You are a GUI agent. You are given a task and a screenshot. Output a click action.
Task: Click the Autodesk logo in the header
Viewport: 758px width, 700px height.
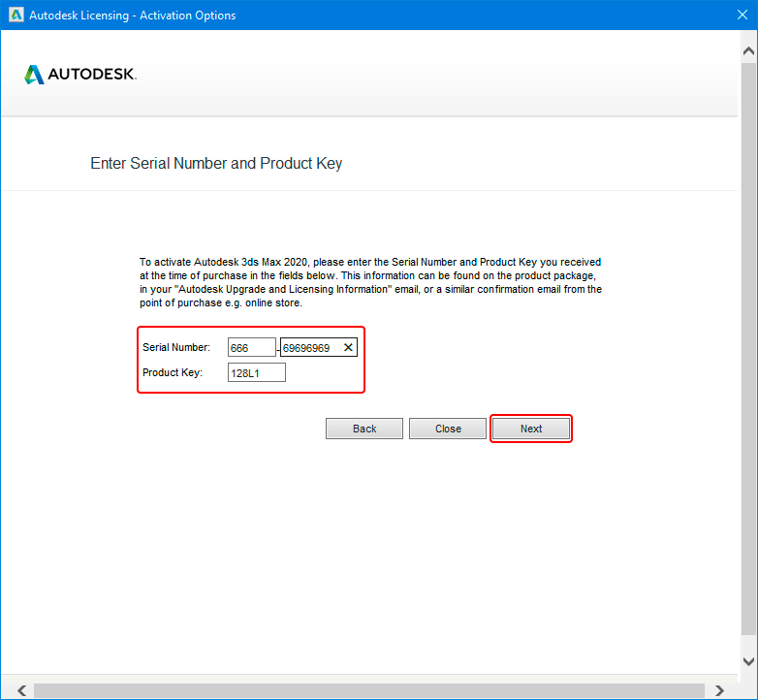pos(80,75)
